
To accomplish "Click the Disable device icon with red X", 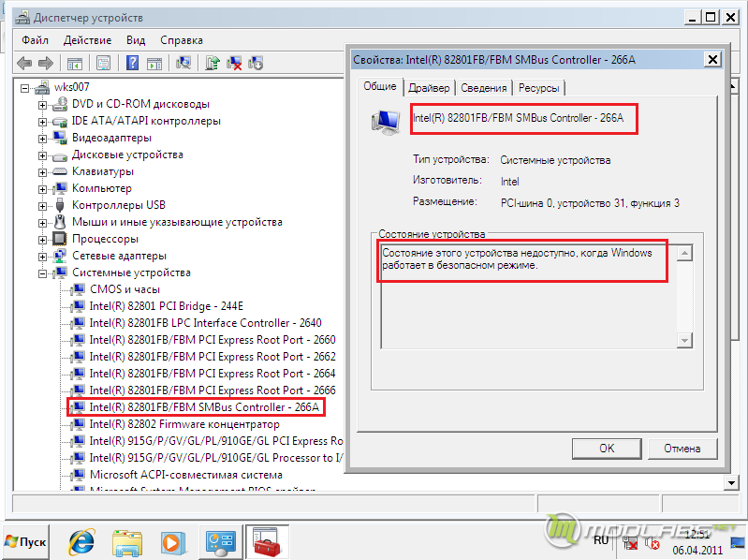I will (x=234, y=63).
